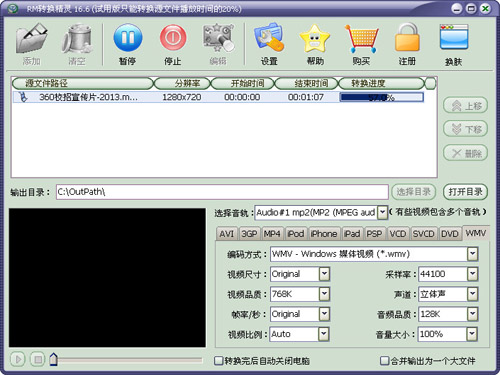Click the black video preview area
The image size is (500, 375).
(107, 278)
